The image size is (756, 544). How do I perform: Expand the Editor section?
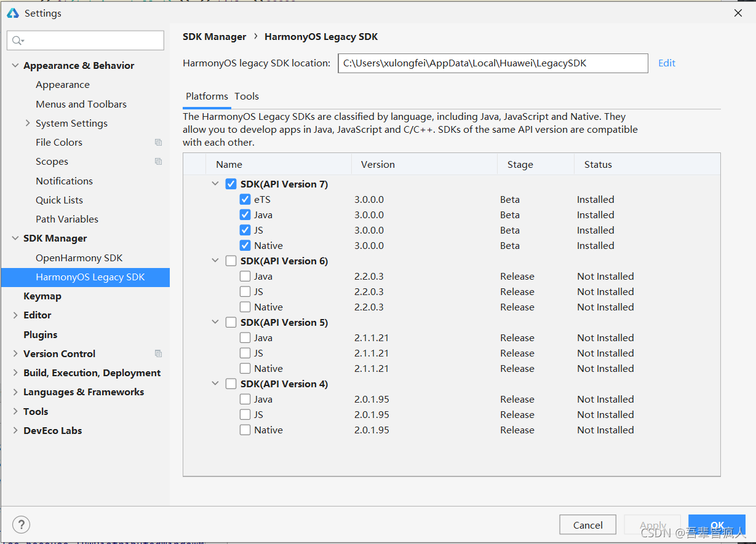pyautogui.click(x=15, y=315)
